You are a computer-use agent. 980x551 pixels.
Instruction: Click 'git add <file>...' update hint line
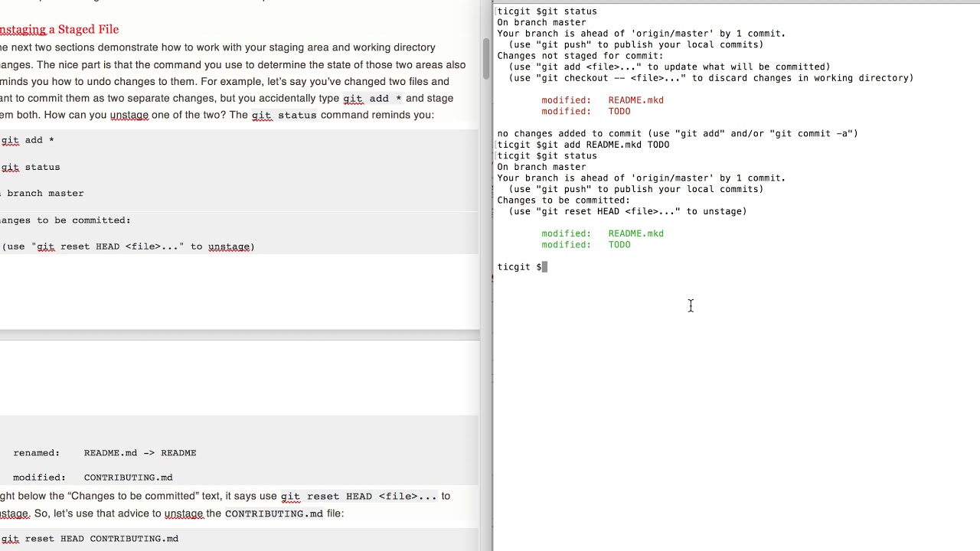coord(669,67)
